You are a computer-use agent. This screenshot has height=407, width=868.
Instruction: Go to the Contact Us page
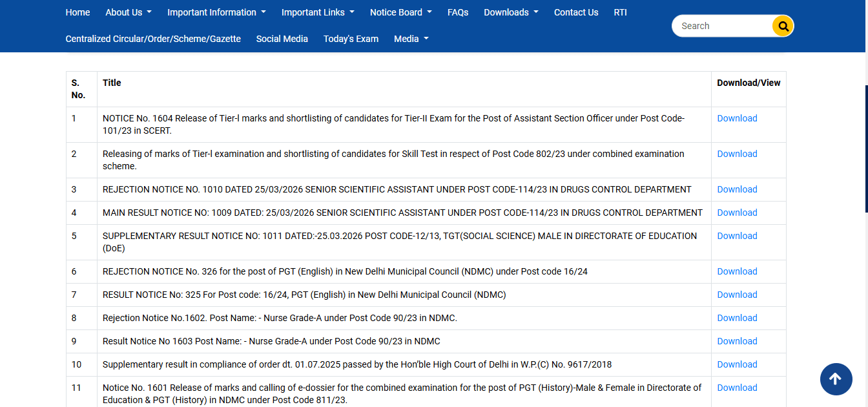tap(575, 12)
